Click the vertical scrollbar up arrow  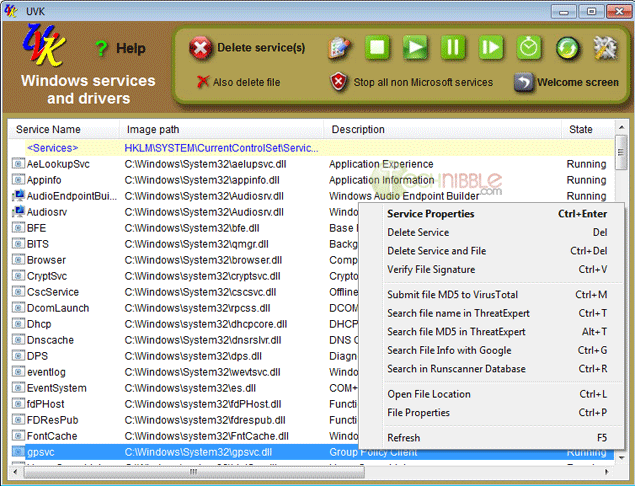pos(621,128)
